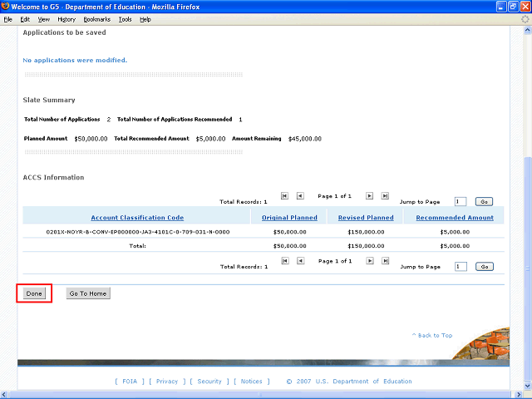Click the Slate Summary heading
The image size is (532, 399).
click(x=49, y=100)
